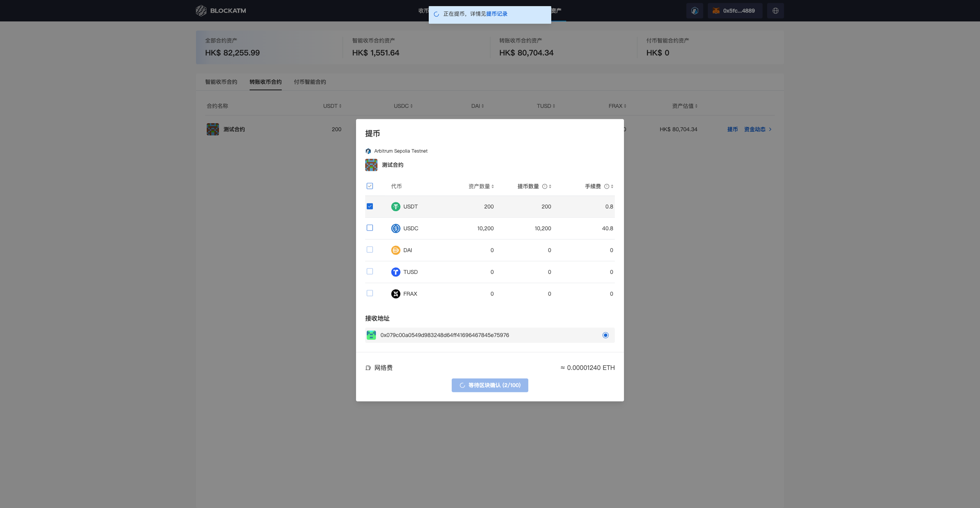This screenshot has width=980, height=508.
Task: Click the DAI token icon
Action: click(x=395, y=250)
